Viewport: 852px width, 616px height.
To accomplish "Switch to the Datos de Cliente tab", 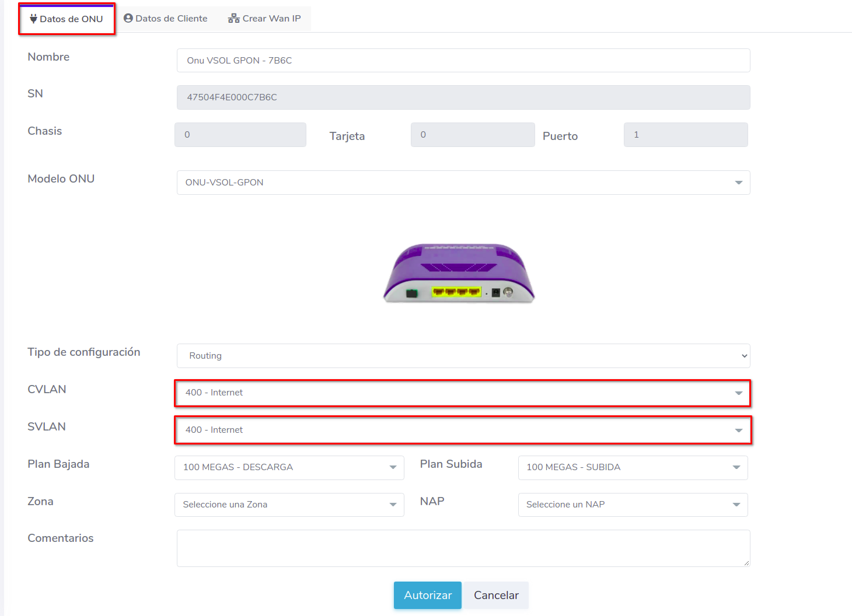I will tap(166, 18).
